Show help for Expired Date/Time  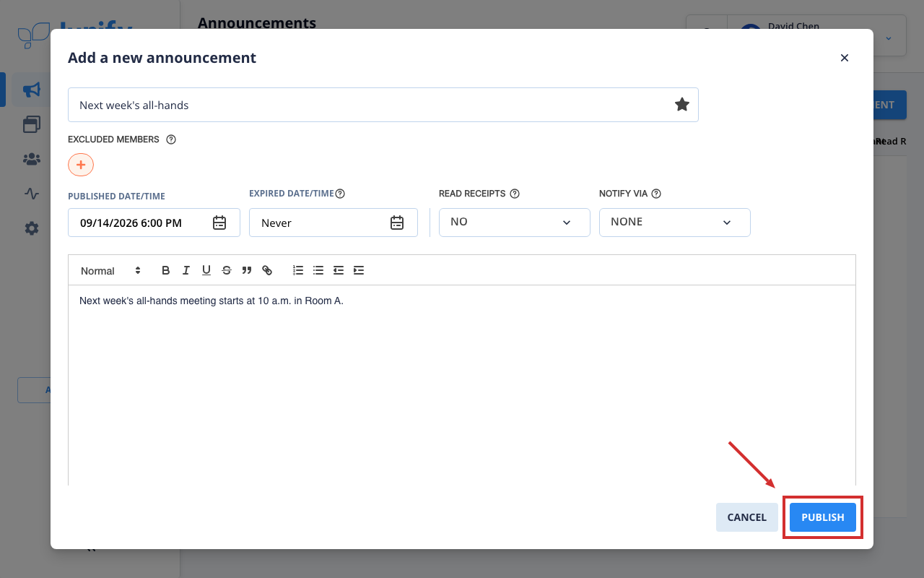pyautogui.click(x=340, y=194)
